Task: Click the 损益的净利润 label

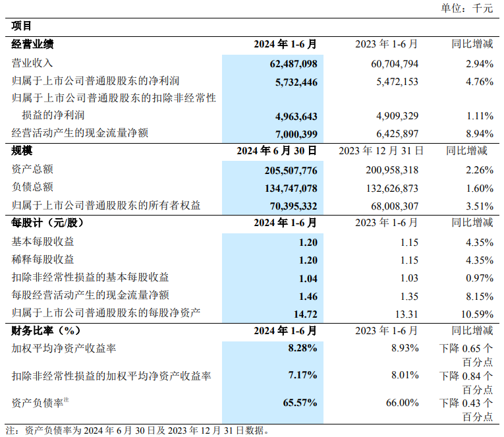Action: click(53, 115)
